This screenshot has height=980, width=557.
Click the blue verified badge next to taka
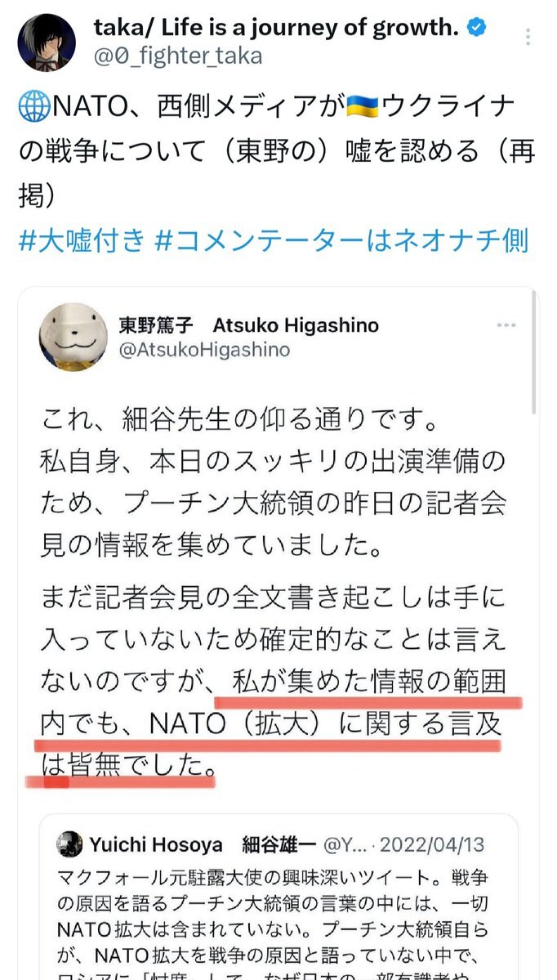[476, 28]
